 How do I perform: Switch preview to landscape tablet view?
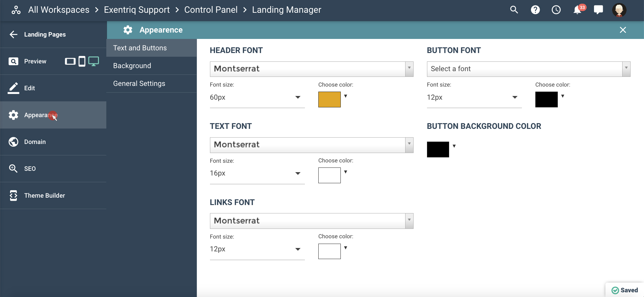click(x=70, y=61)
